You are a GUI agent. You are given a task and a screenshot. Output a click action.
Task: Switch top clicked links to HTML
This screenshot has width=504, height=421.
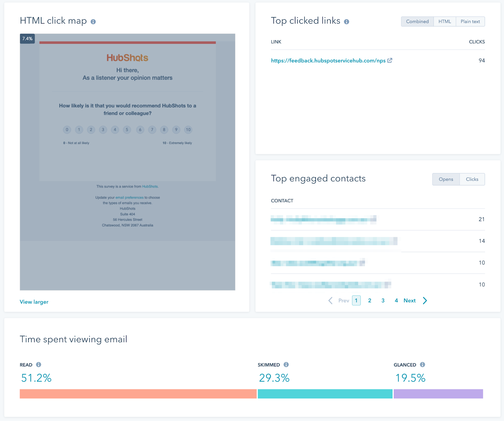pos(444,21)
